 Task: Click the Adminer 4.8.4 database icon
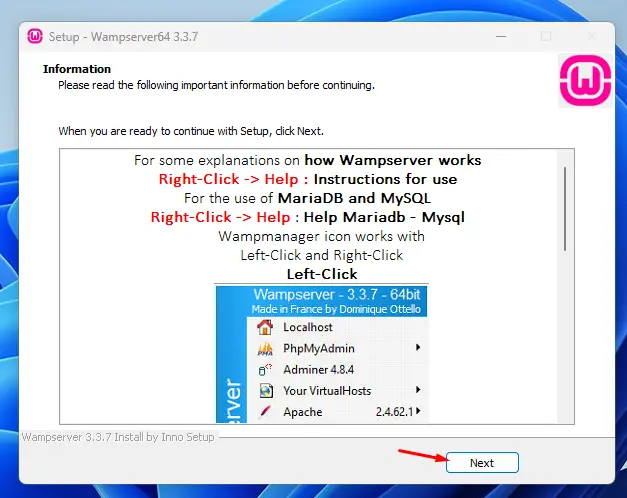coord(265,370)
